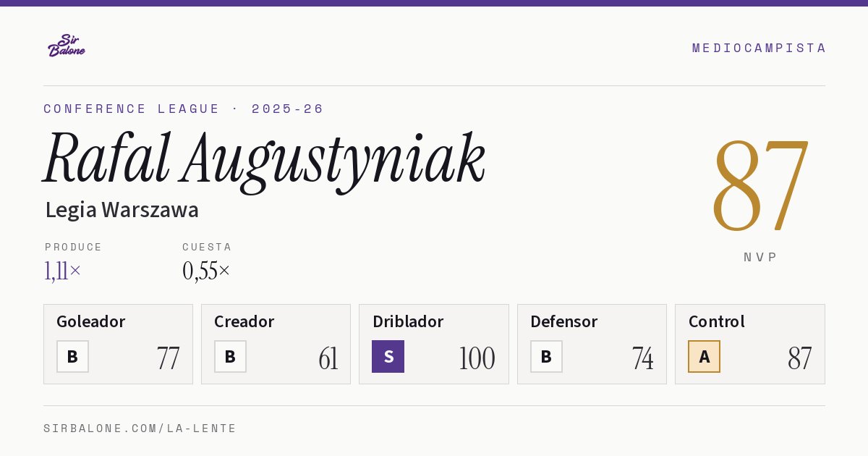Click the Goleador score 77
The width and height of the screenshot is (868, 456).
pos(168,358)
